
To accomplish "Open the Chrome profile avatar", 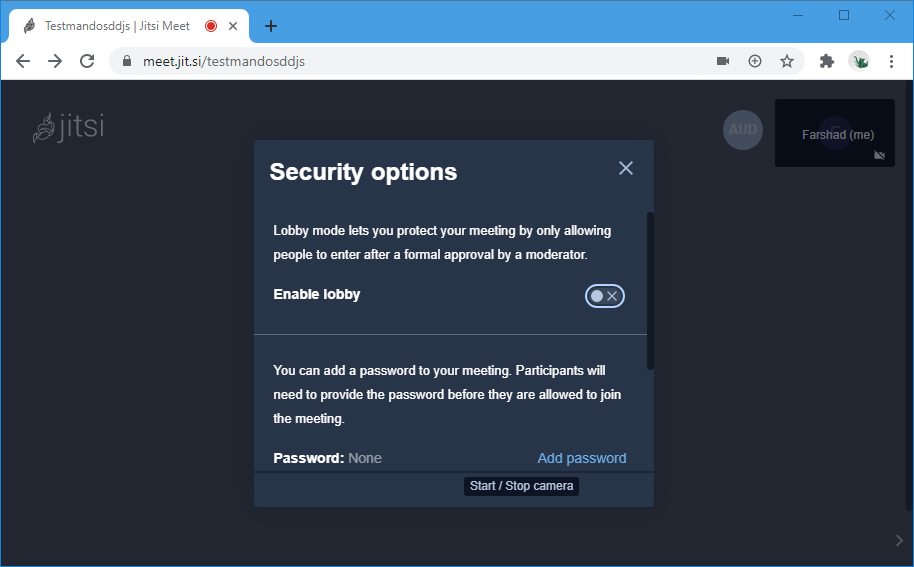I will tap(859, 61).
